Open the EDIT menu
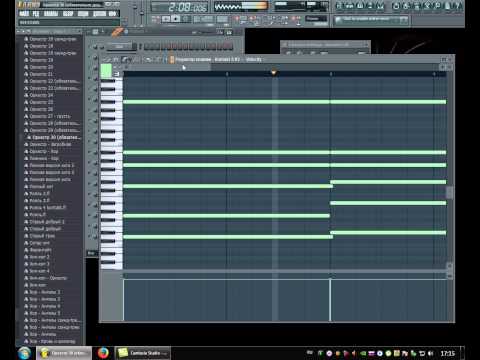The width and height of the screenshot is (480, 360). tap(36, 14)
